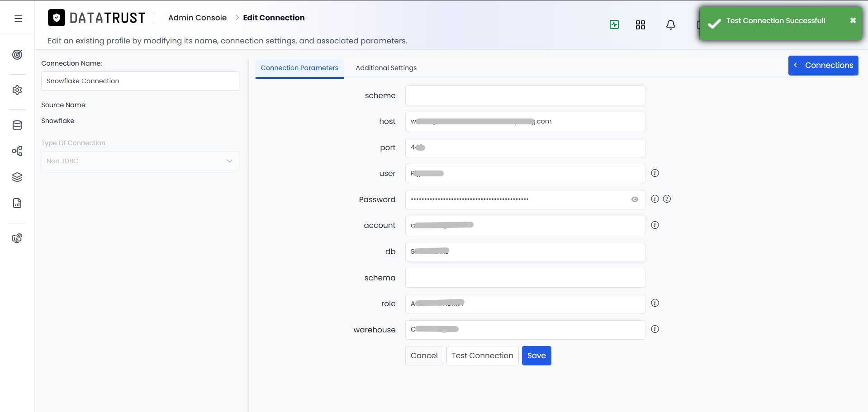This screenshot has width=868, height=412.
Task: Click the green activity monitor icon
Action: tap(614, 24)
